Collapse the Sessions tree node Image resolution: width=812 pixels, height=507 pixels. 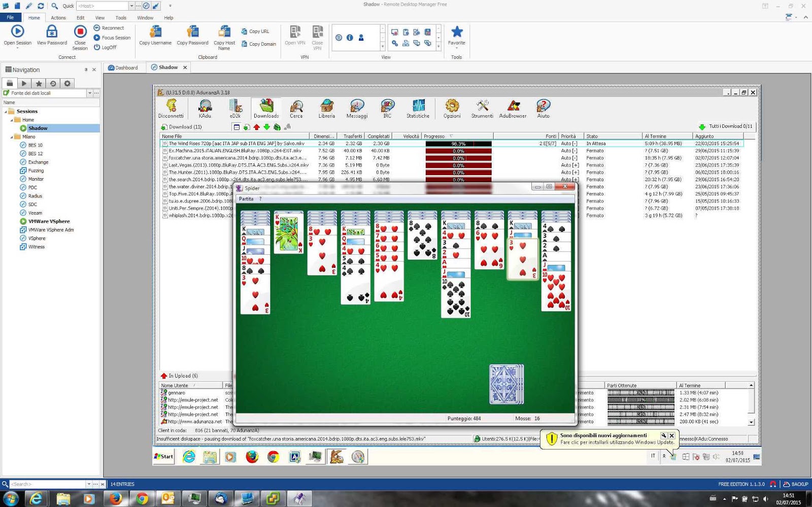[x=6, y=112]
